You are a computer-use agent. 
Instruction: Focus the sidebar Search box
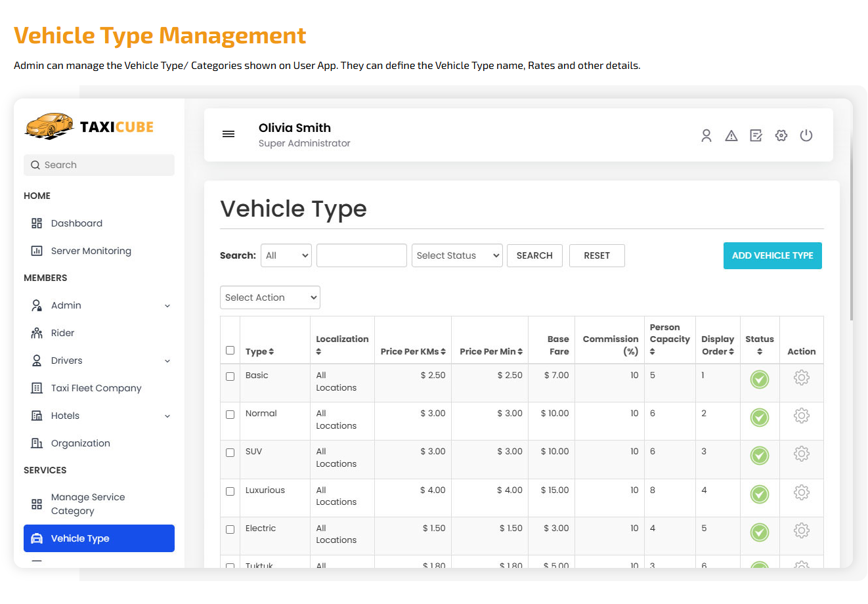coord(99,165)
